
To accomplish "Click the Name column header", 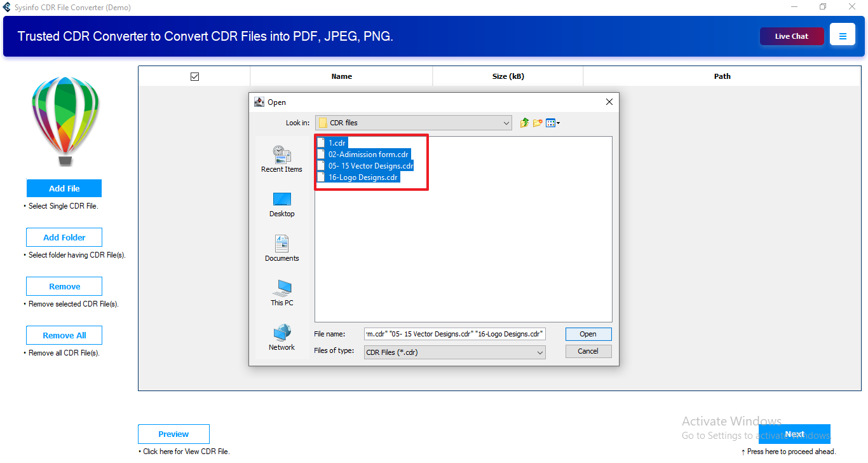I will click(341, 76).
